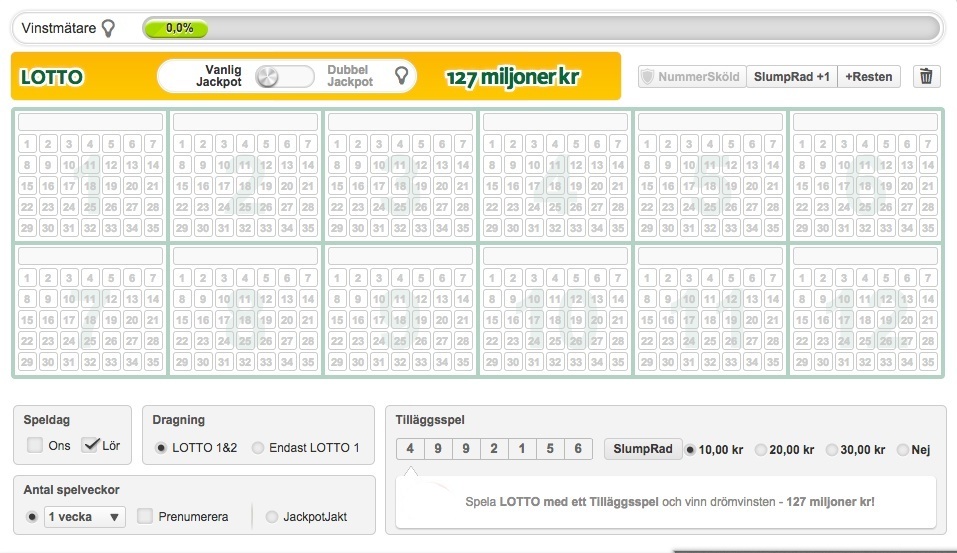This screenshot has width=957, height=553.
Task: Click the NummerSköld shield button
Action: [x=692, y=77]
